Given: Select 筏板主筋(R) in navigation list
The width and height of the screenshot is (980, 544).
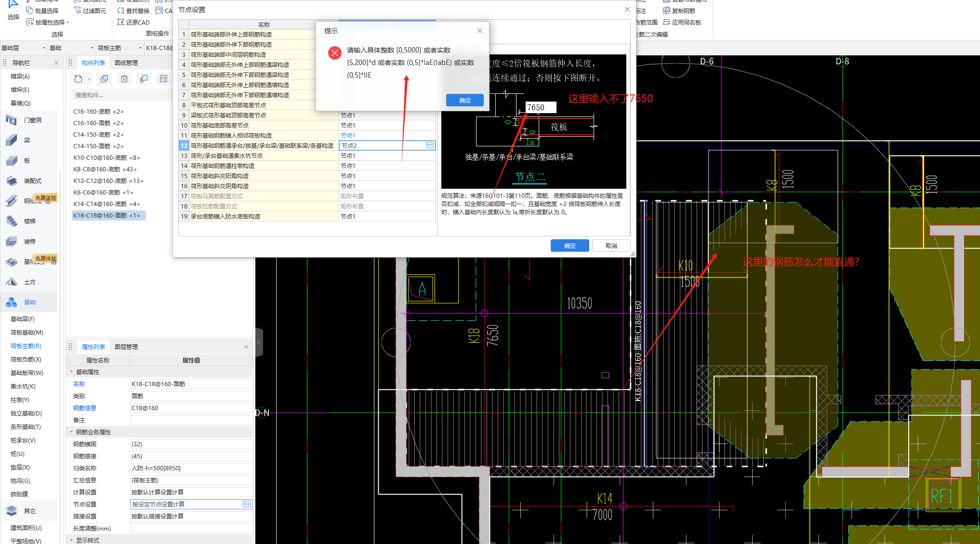Looking at the screenshot, I should click(26, 346).
